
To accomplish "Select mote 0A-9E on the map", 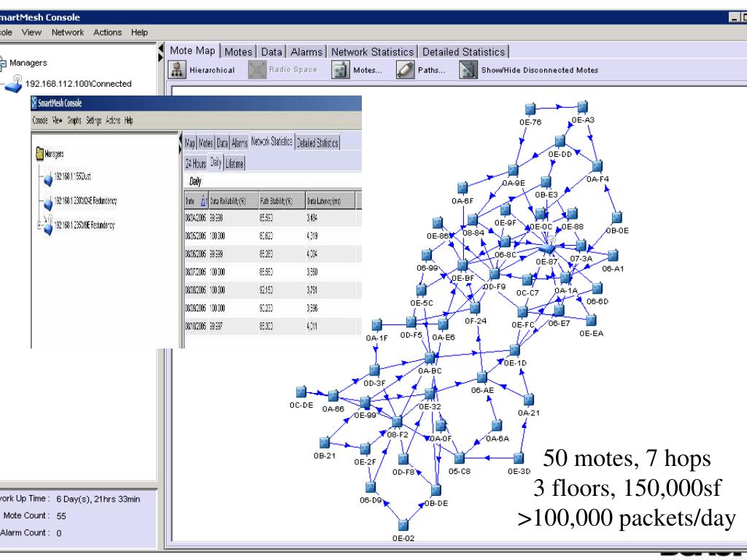I will pyautogui.click(x=513, y=171).
